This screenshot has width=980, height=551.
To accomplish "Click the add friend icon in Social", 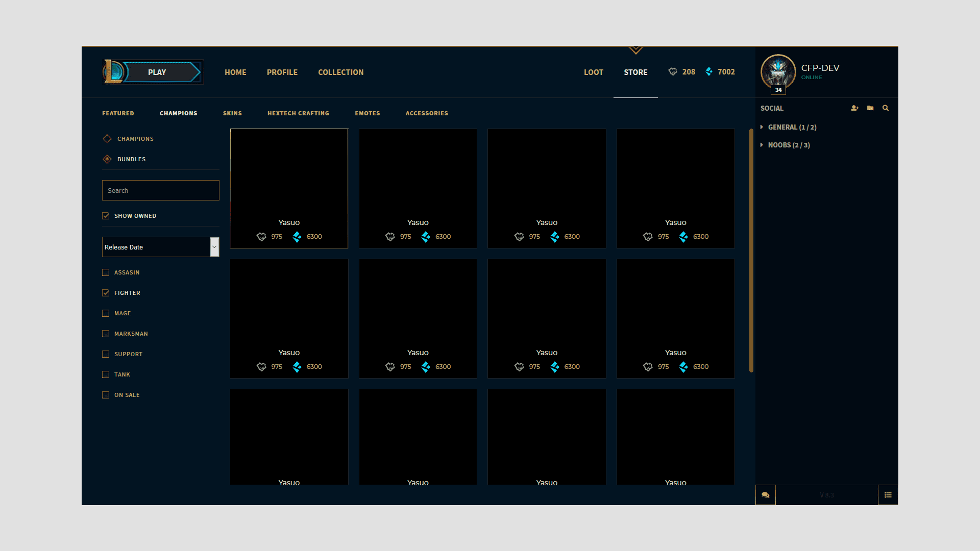I will point(855,108).
